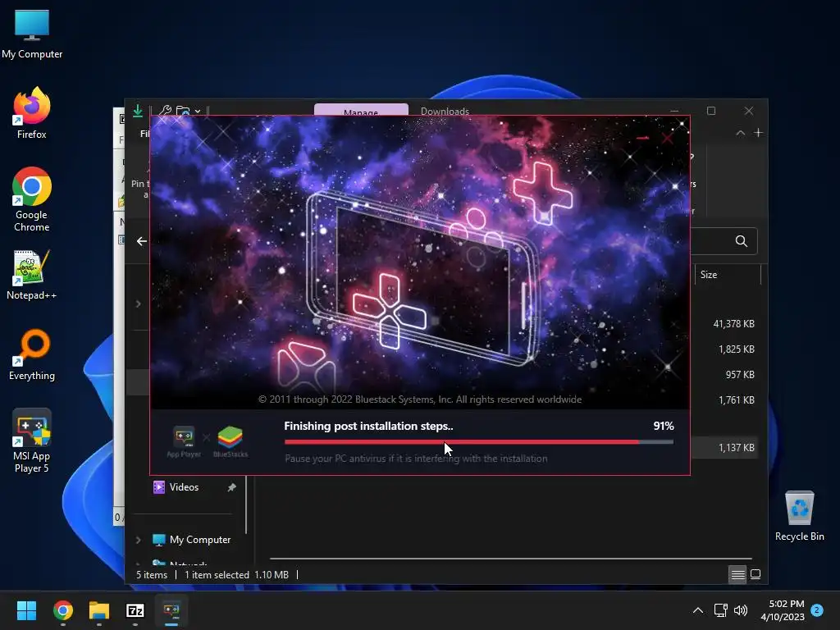Switch to the Manage ribbon tab
Screen dimensions: 840x630
click(361, 110)
